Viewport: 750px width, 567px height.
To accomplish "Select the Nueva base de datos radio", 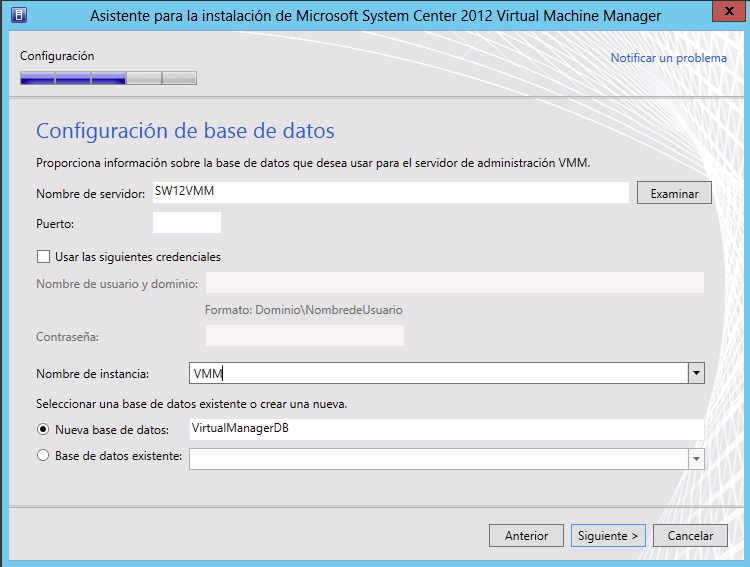I will pos(43,429).
